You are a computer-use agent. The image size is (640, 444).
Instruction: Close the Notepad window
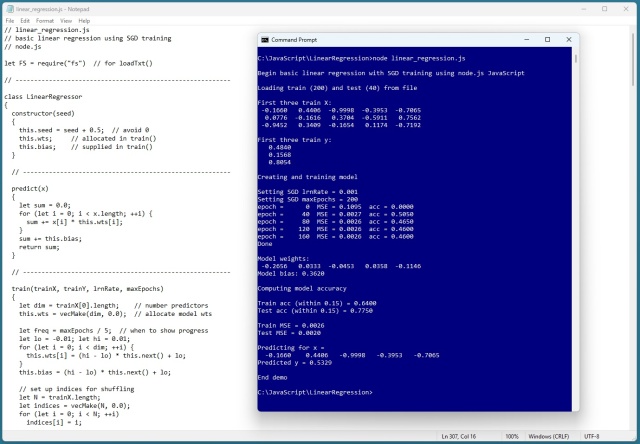coord(626,9)
